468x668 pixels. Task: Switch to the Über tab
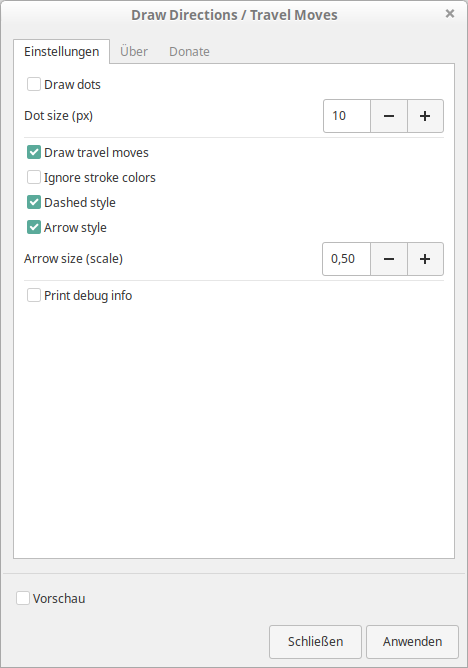(134, 52)
